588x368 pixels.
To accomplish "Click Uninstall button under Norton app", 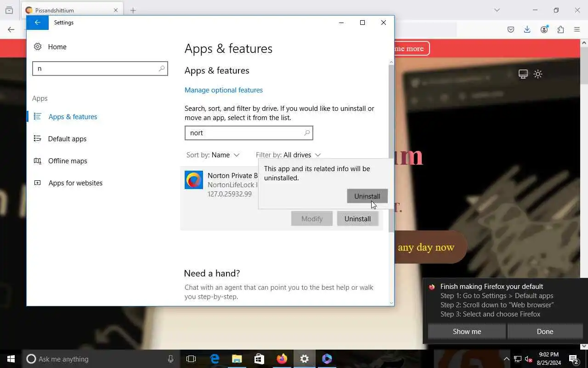I will [x=357, y=219].
